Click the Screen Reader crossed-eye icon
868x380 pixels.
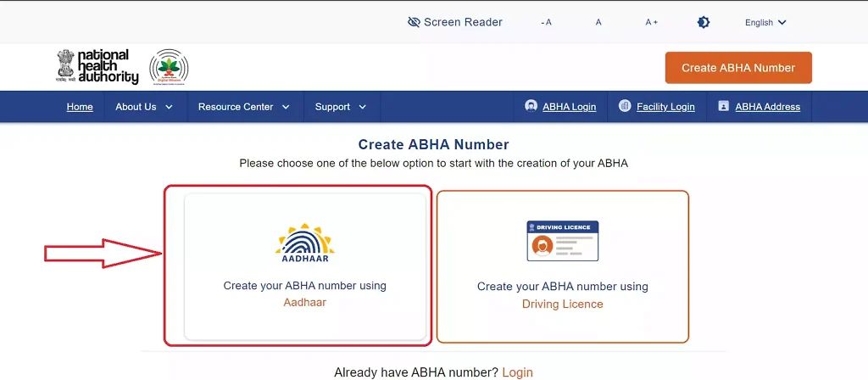point(414,22)
